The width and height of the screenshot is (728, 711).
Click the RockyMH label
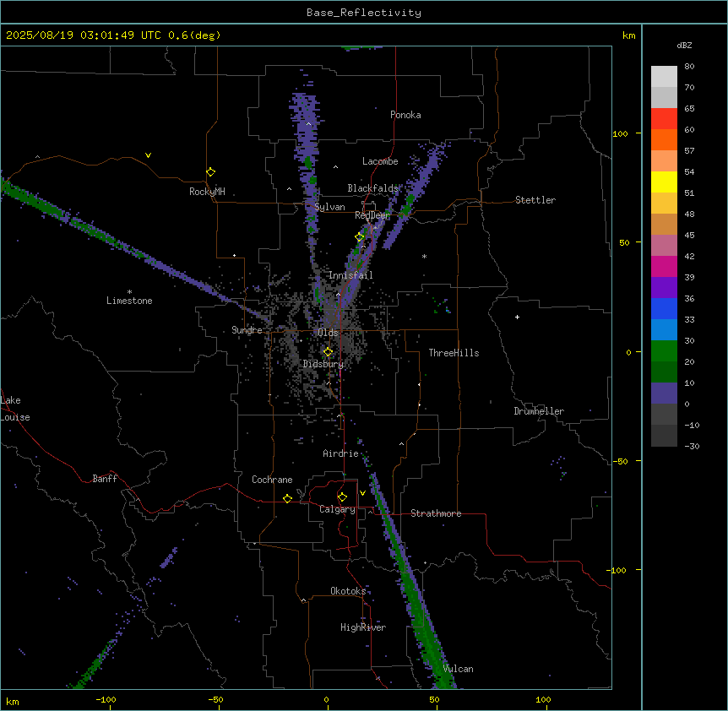207,192
